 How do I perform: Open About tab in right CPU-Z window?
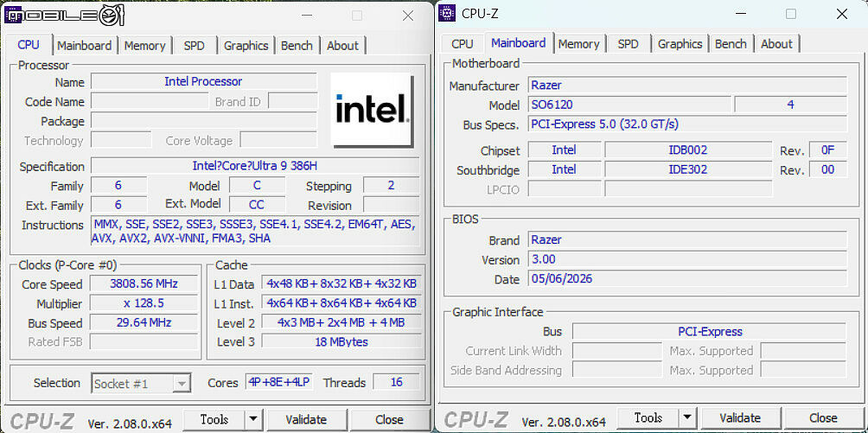coord(776,44)
